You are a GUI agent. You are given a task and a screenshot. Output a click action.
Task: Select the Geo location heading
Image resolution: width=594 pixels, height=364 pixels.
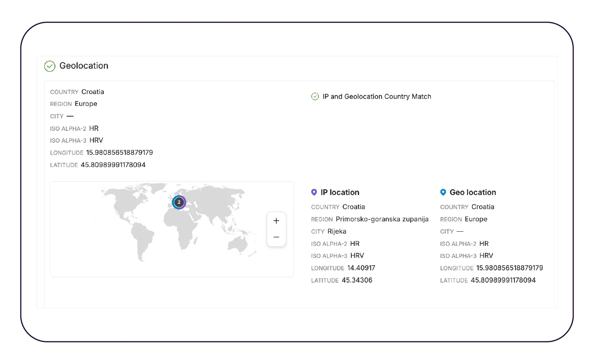click(x=473, y=192)
